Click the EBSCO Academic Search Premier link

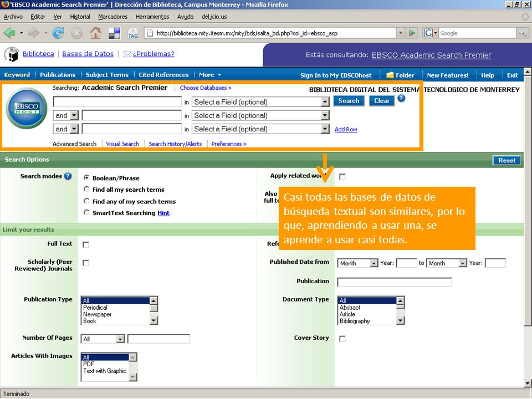431,55
